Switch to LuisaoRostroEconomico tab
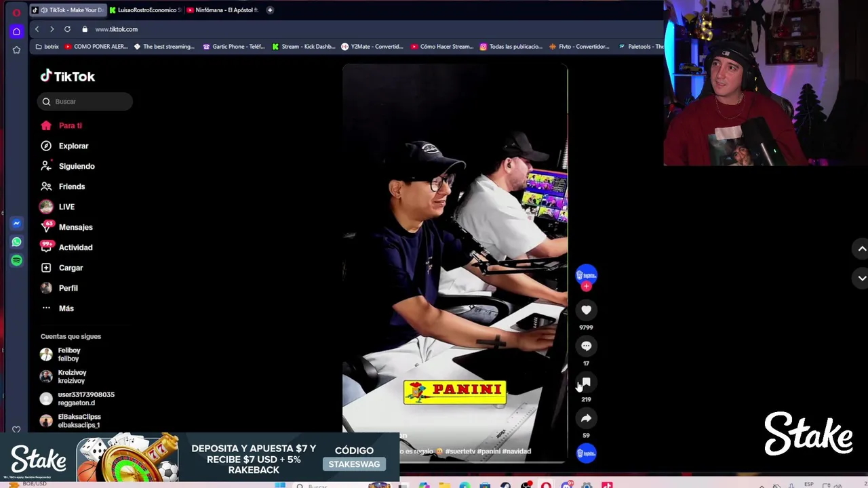The height and width of the screenshot is (488, 868). 144,10
